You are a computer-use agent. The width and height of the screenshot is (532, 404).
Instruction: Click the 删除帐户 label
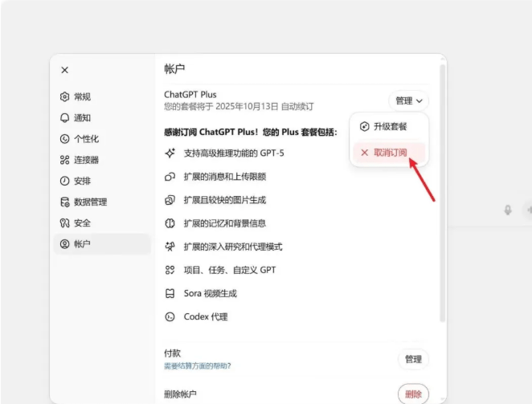(180, 394)
